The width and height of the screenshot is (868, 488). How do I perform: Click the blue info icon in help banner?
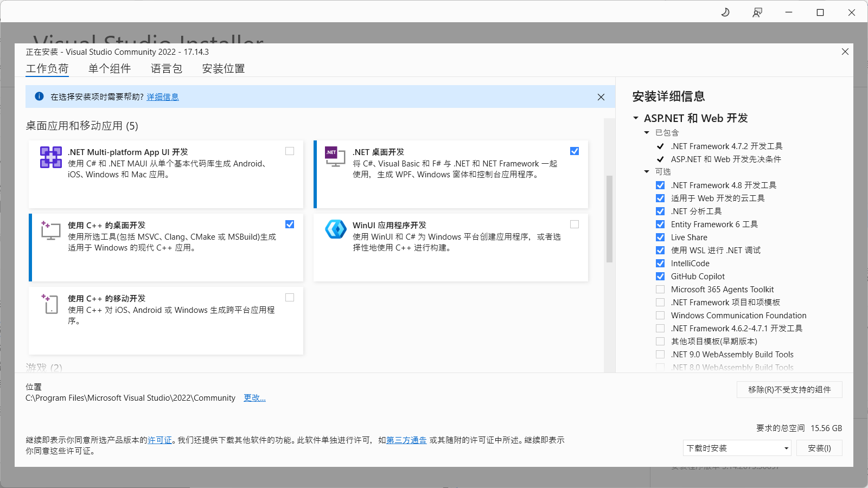tap(39, 97)
